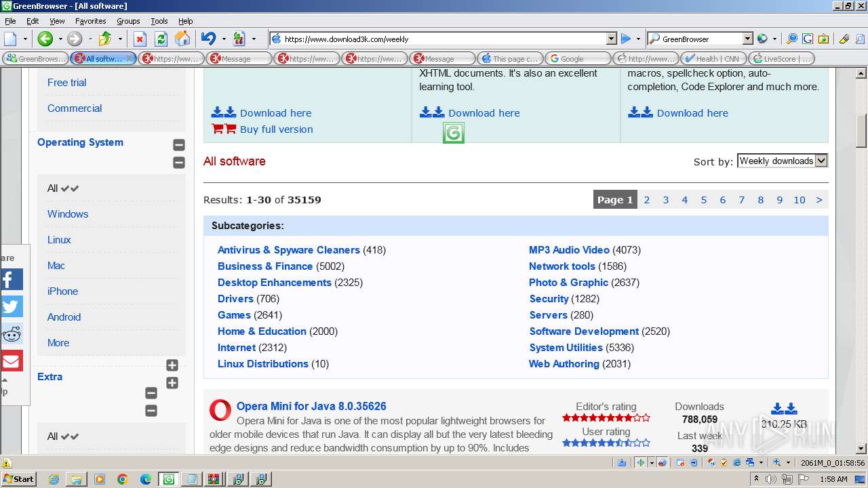Click the WinRAR taskbar icon
The height and width of the screenshot is (488, 868).
214,479
